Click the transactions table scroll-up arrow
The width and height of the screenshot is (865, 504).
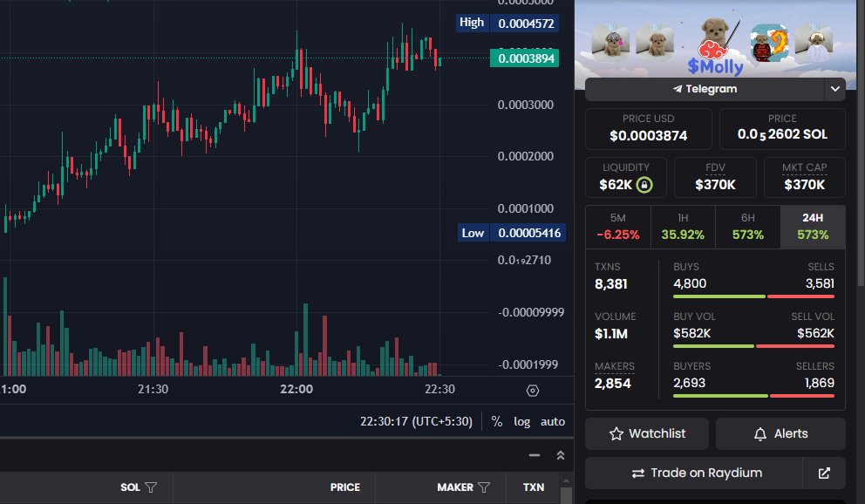click(566, 480)
